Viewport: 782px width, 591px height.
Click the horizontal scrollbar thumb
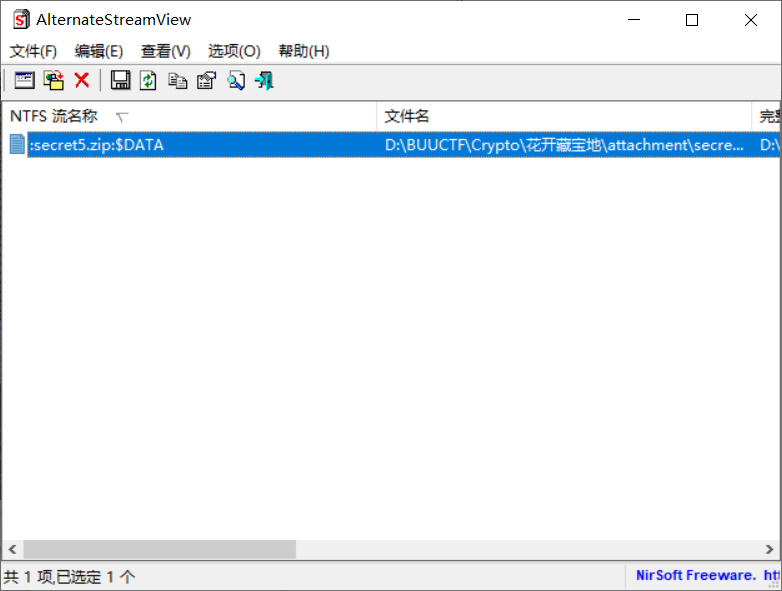pos(160,549)
